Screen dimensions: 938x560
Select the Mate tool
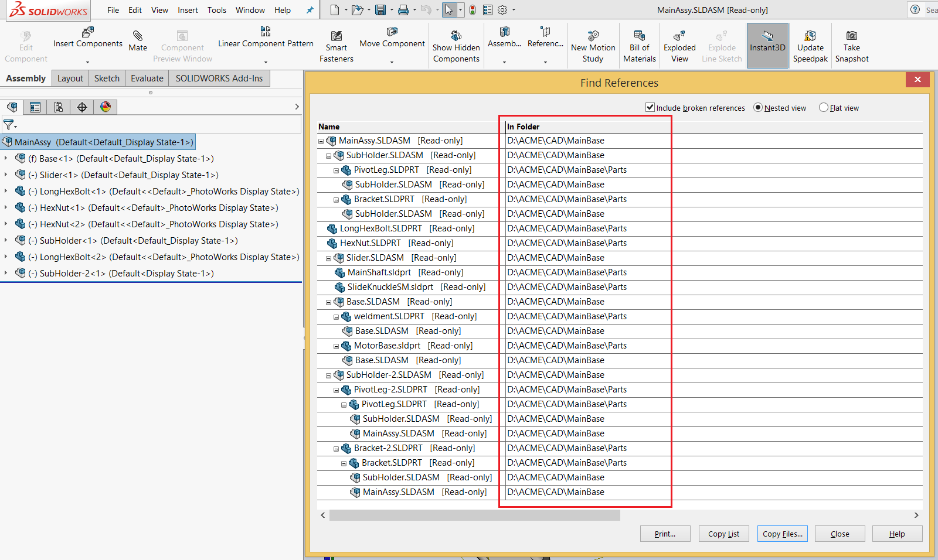(138, 36)
